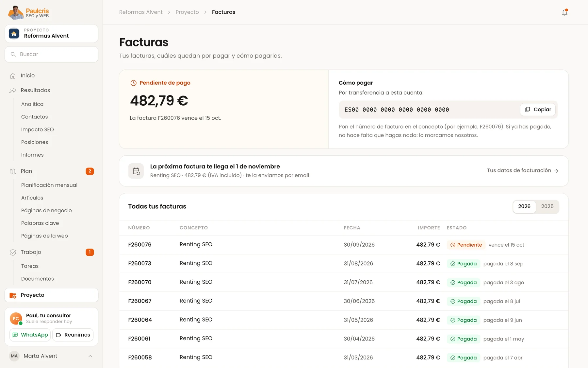
Task: Click invoice number F260076
Action: pyautogui.click(x=140, y=245)
